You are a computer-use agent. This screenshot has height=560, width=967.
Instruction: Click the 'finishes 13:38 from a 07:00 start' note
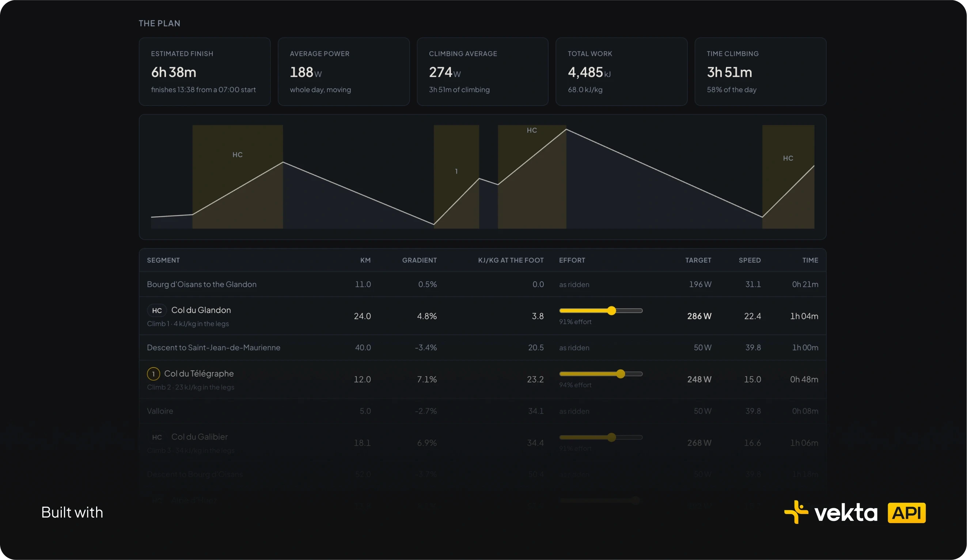(203, 89)
